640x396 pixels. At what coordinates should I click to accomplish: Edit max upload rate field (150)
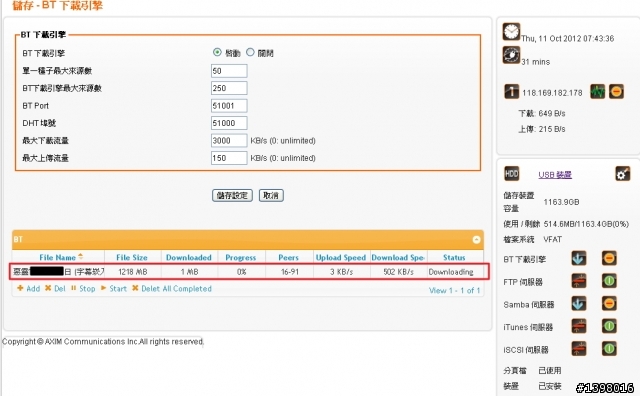coord(229,158)
